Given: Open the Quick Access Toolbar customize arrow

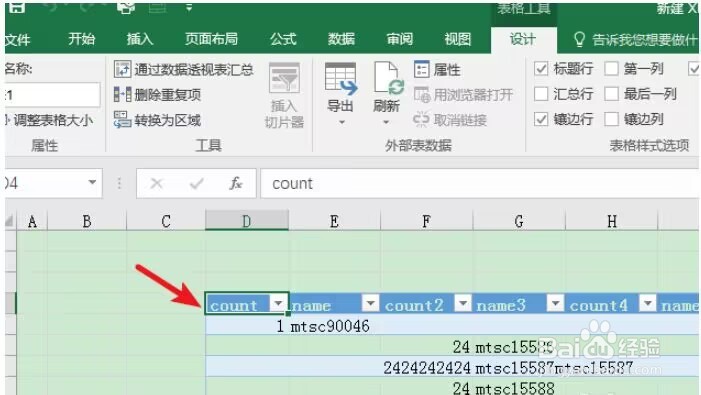Looking at the screenshot, I should click(189, 8).
